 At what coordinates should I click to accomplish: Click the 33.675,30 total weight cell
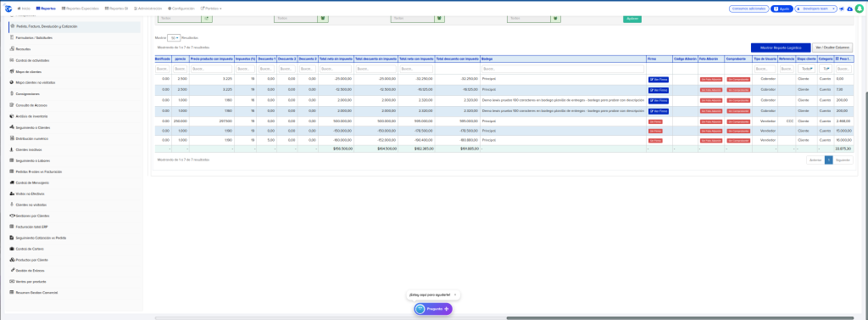[844, 149]
